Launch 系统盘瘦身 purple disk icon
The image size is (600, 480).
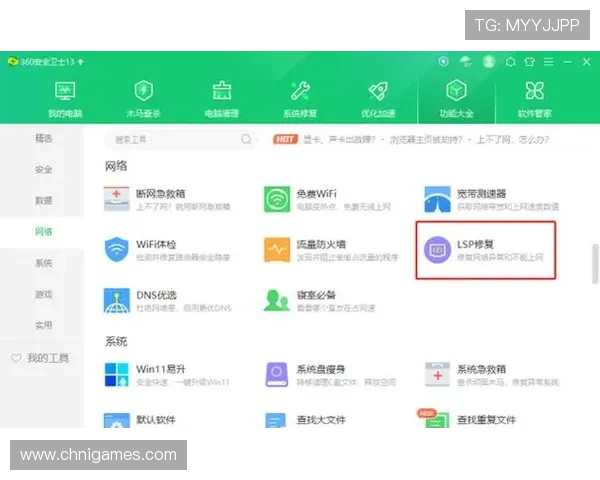point(277,375)
